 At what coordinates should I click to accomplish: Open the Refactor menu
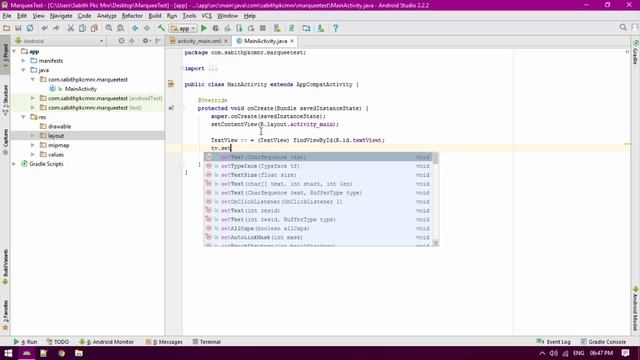[x=132, y=16]
